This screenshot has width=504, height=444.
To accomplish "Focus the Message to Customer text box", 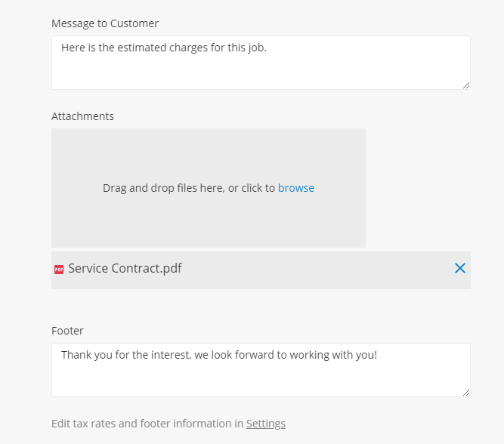I will 261,63.
